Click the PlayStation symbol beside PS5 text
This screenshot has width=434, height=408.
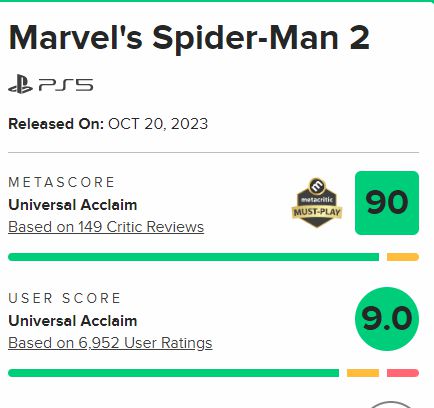(x=20, y=84)
